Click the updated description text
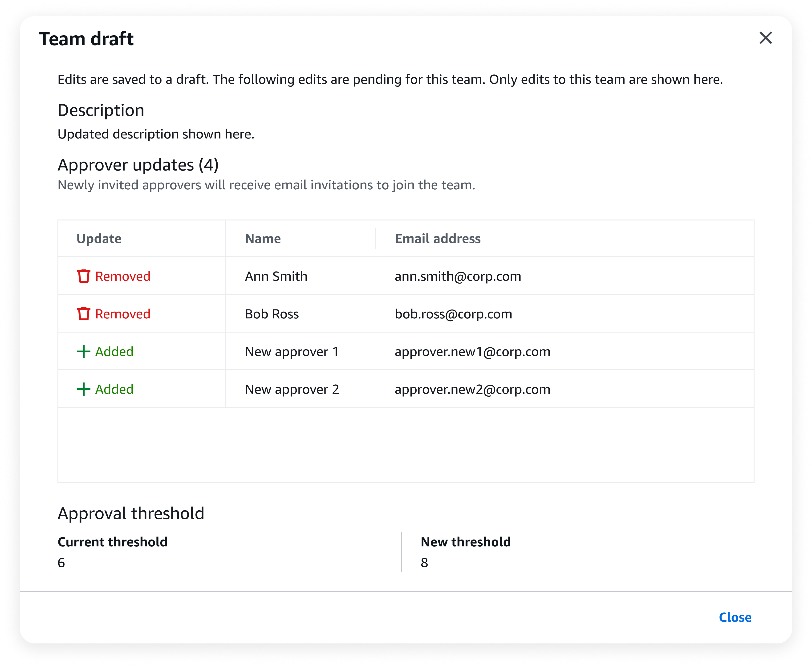This screenshot has height=667, width=812. point(156,134)
